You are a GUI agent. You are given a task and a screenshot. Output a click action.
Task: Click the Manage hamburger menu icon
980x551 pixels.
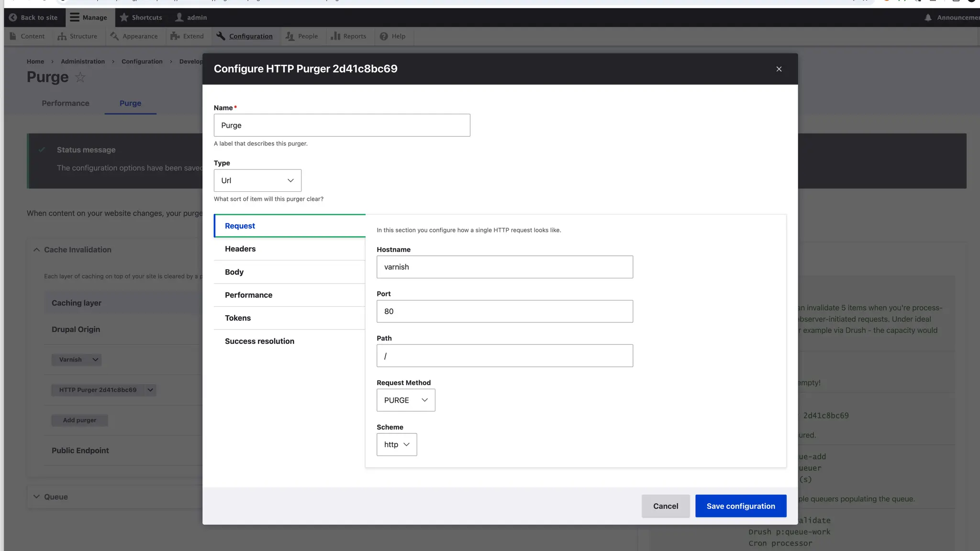(x=75, y=18)
